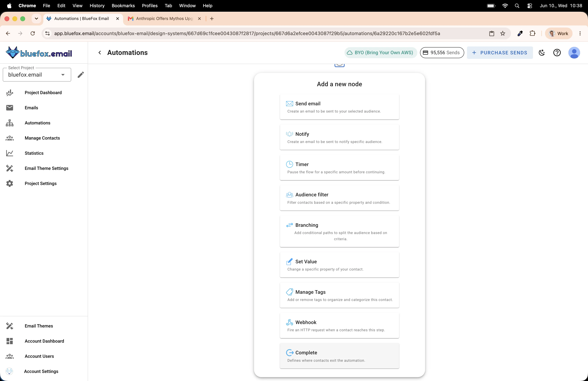This screenshot has height=381, width=588.
Task: Add a Timer node
Action: [339, 168]
